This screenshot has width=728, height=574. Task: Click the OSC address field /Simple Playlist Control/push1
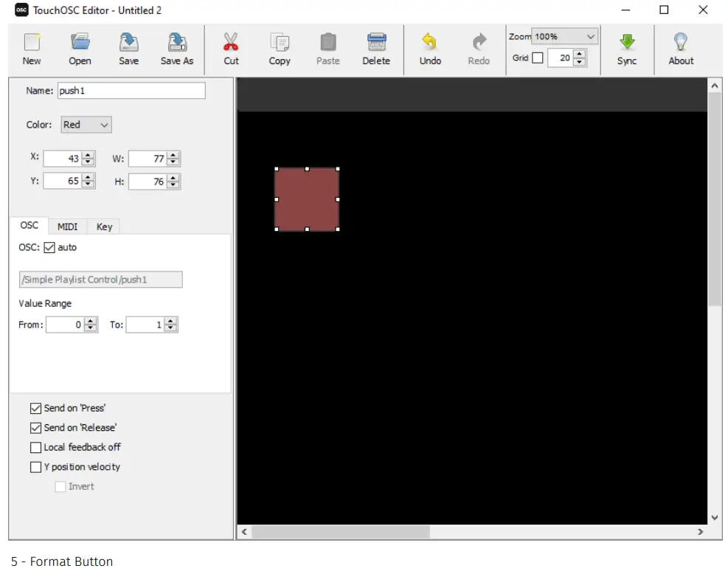pos(101,280)
